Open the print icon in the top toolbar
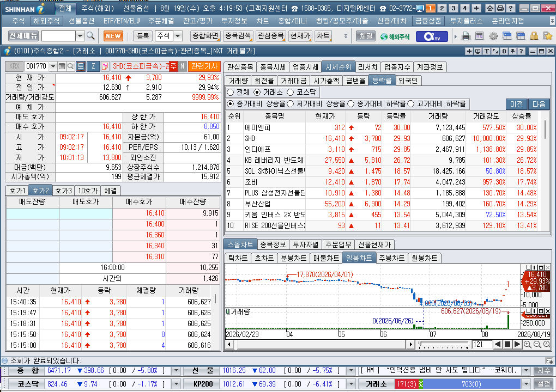Screen dimensions: 556x392 (x=466, y=36)
